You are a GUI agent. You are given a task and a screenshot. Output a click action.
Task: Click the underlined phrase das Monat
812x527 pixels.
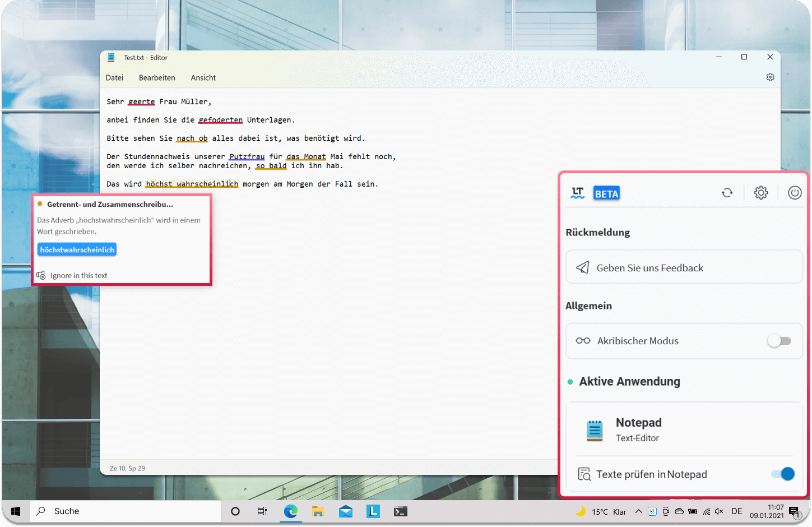tap(306, 156)
